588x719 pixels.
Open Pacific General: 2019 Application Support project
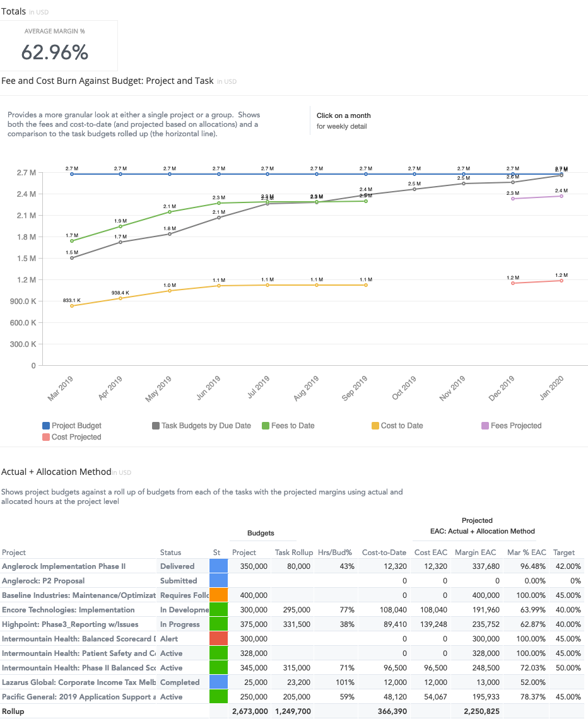tap(79, 697)
